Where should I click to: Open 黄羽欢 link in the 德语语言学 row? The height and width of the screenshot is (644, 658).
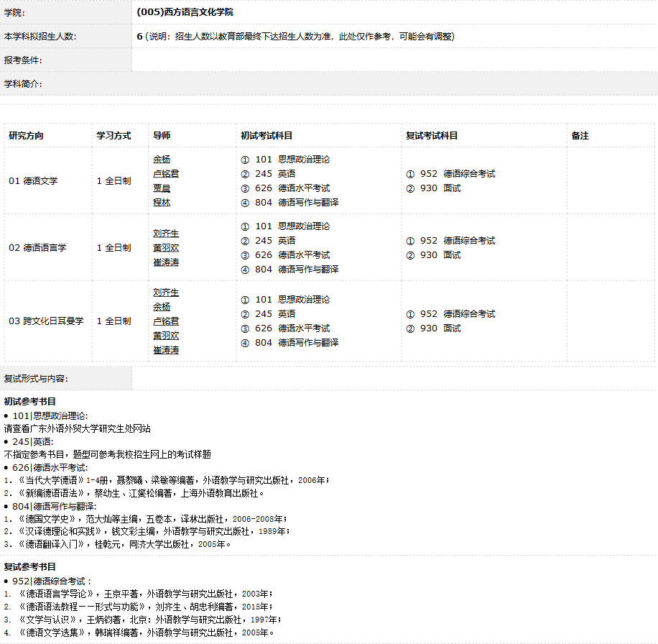pos(166,248)
